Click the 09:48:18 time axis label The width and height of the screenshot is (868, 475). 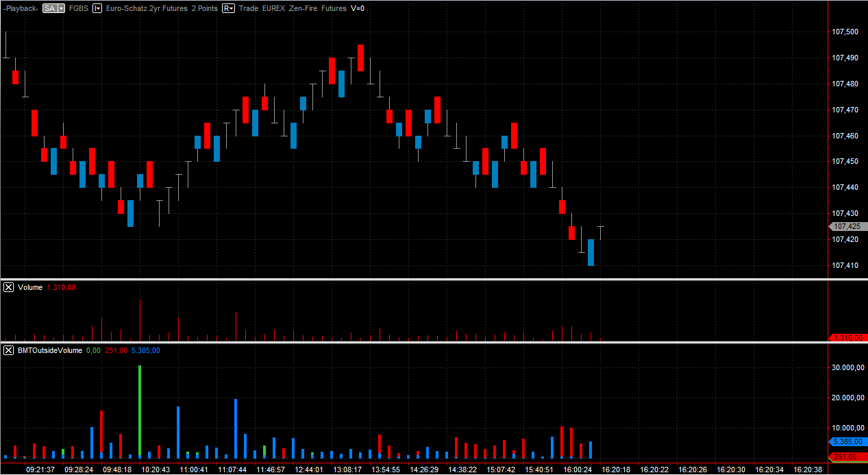pos(117,470)
